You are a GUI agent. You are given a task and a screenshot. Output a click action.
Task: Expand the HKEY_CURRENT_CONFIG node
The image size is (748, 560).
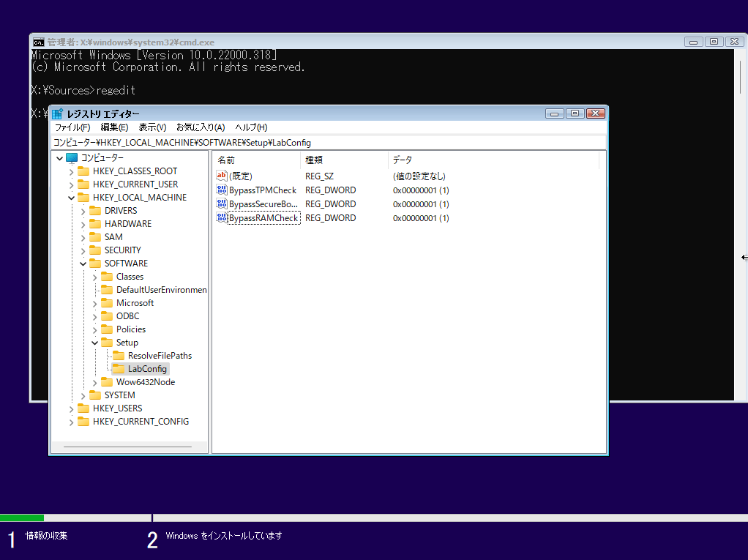[71, 422]
